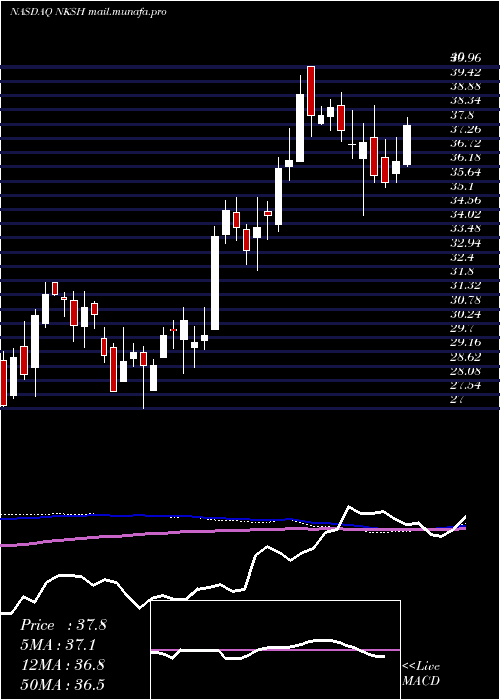Click the 38.34 price axis label

[465, 100]
